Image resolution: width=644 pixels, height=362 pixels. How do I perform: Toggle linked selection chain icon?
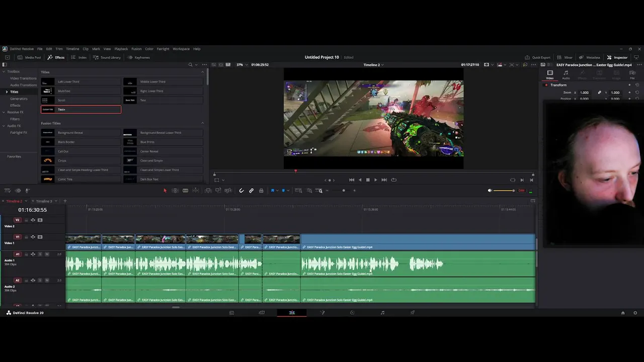coord(252,191)
